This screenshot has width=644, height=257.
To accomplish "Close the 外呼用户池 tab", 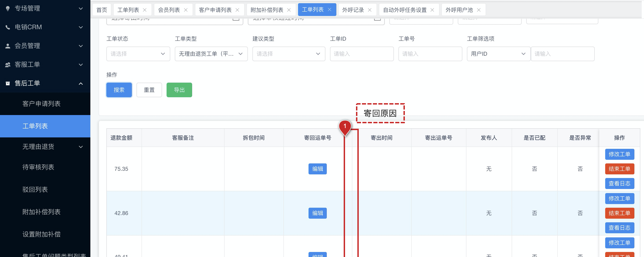I will (x=479, y=10).
